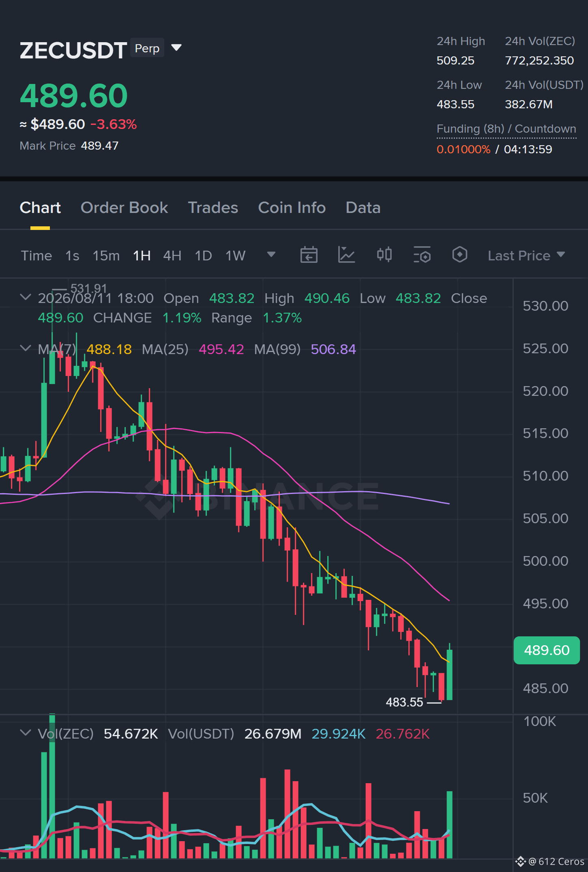588x872 pixels.
Task: Switch chart type with the candlestick icon
Action: pyautogui.click(x=384, y=255)
